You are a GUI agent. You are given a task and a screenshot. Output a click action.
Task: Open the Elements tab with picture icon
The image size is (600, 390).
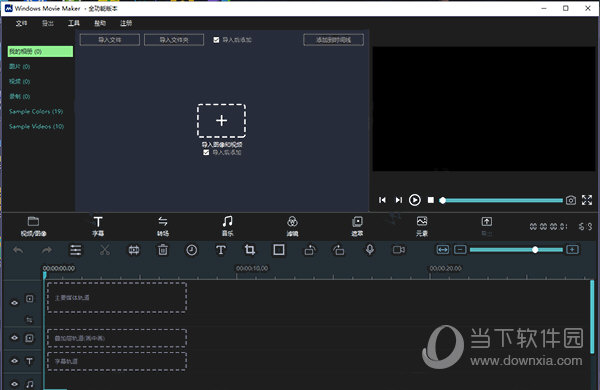point(422,222)
